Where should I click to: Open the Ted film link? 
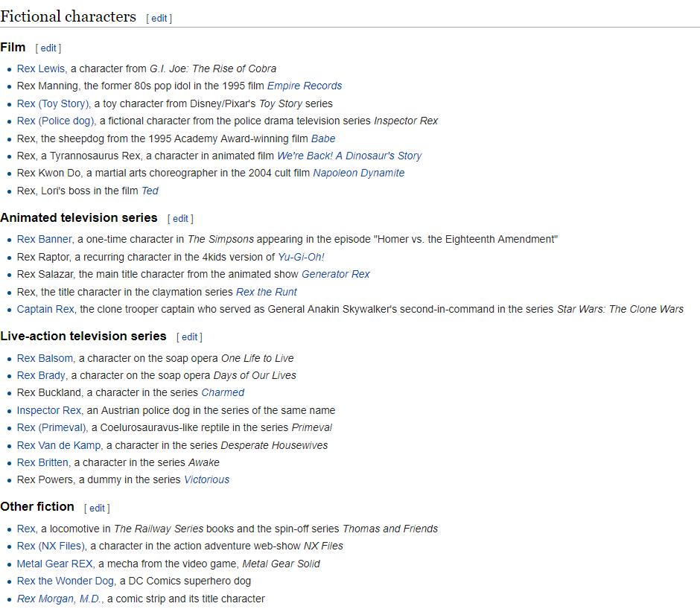(x=150, y=191)
